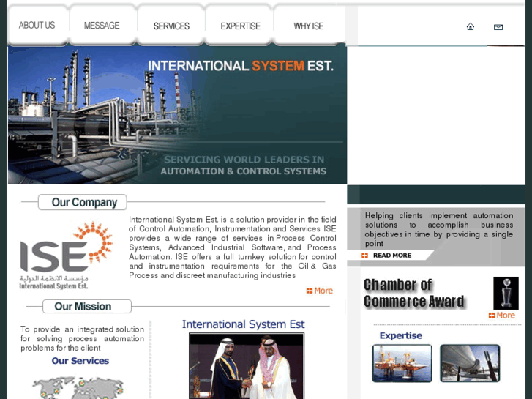Viewport: 532px width, 399px height.
Task: Click the Our Company heading
Action: point(83,202)
